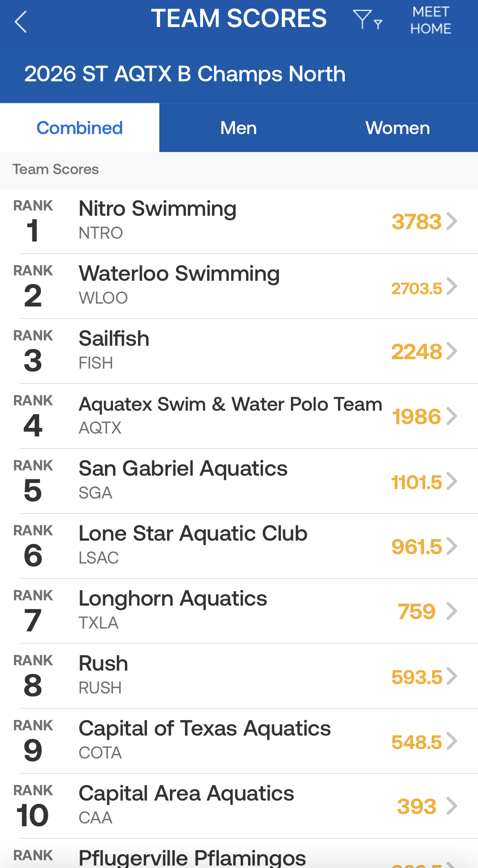
Task: Tap the back arrow icon
Action: click(x=21, y=22)
